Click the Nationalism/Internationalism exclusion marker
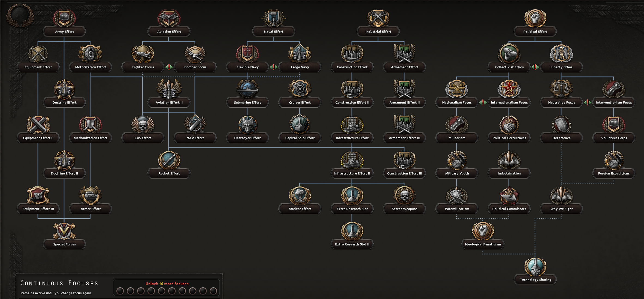The width and height of the screenshot is (644, 299). [x=483, y=102]
